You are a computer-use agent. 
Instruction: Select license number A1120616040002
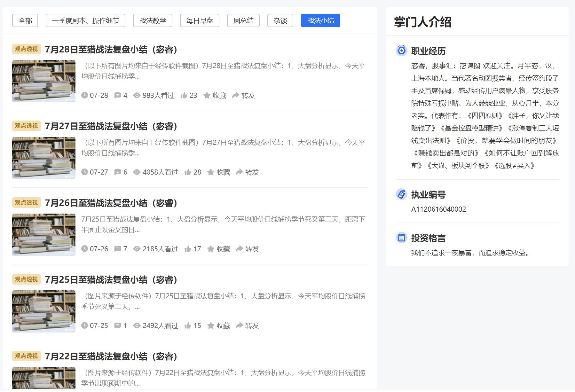438,209
